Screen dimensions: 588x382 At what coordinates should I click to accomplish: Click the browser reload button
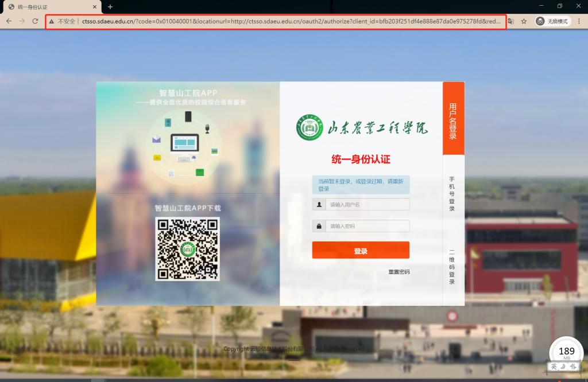click(x=35, y=21)
